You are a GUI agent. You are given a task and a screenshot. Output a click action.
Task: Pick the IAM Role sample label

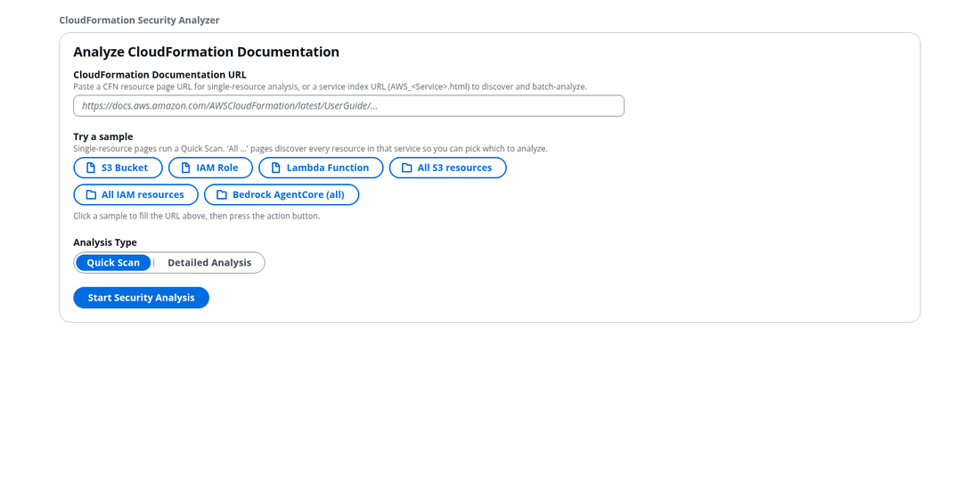216,168
